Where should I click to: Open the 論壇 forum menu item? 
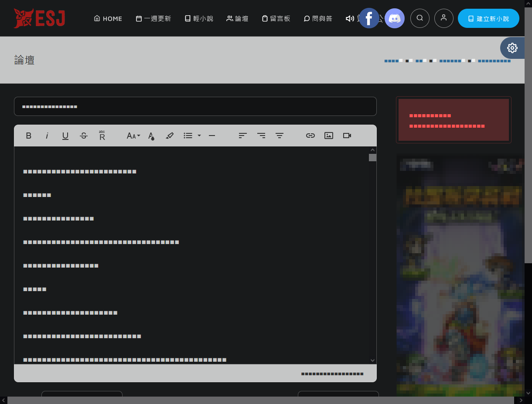pyautogui.click(x=237, y=18)
